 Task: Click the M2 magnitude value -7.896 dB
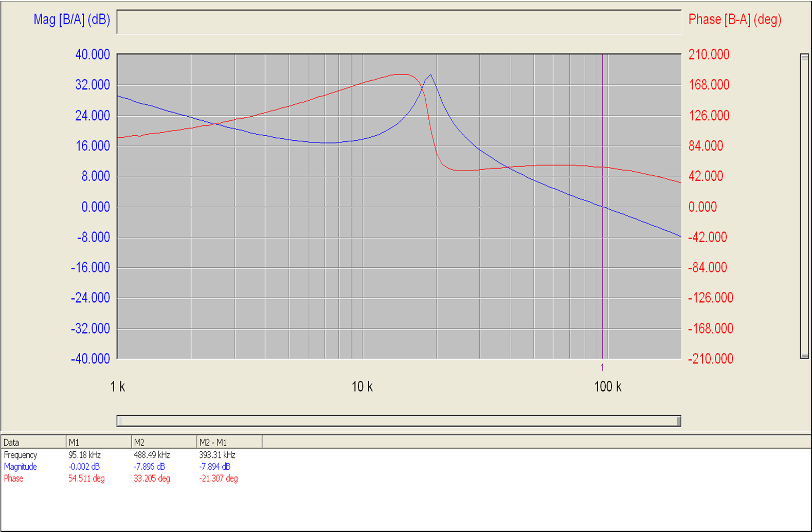(150, 467)
